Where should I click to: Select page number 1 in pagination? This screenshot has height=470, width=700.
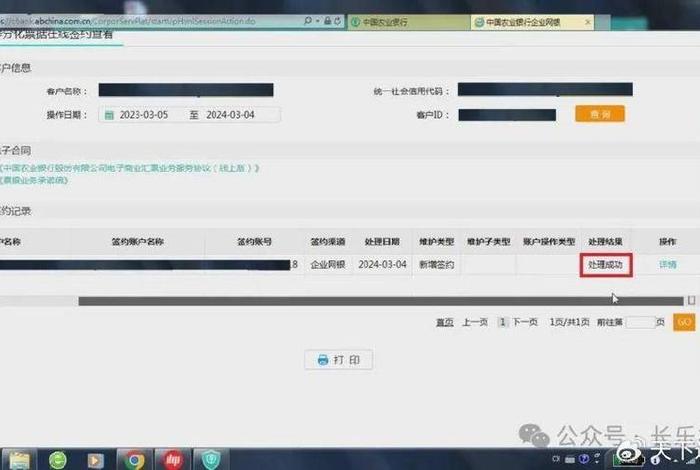[502, 322]
